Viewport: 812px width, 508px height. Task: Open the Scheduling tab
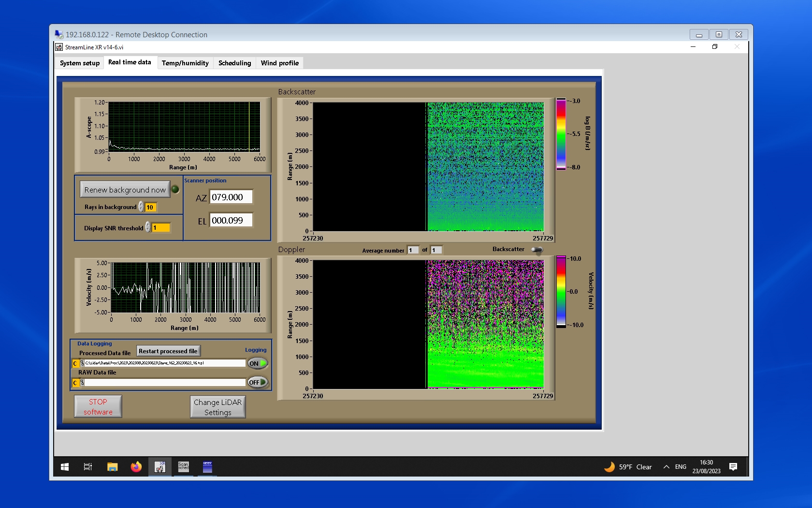click(234, 63)
